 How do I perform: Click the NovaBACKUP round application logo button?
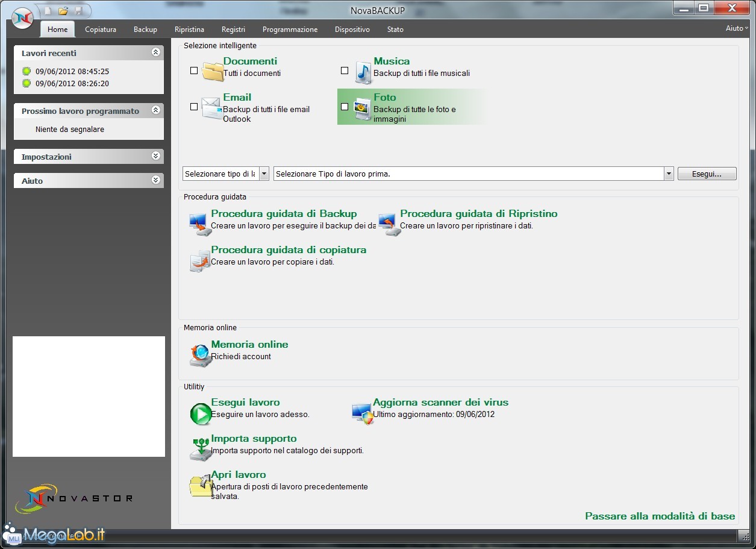22,18
